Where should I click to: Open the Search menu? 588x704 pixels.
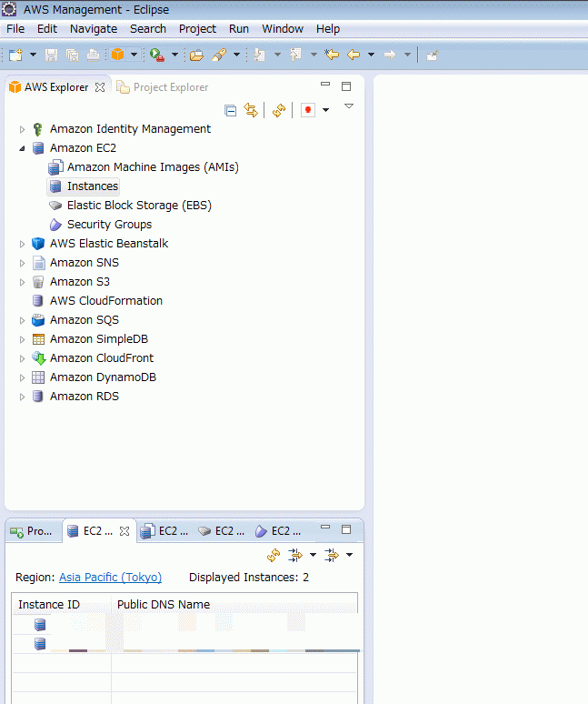tap(148, 29)
